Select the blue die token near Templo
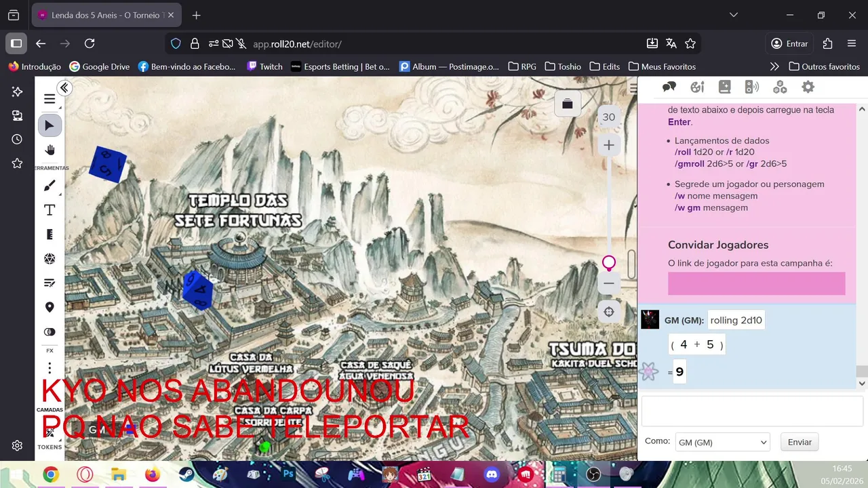Viewport: 868px width, 488px height. click(x=199, y=290)
